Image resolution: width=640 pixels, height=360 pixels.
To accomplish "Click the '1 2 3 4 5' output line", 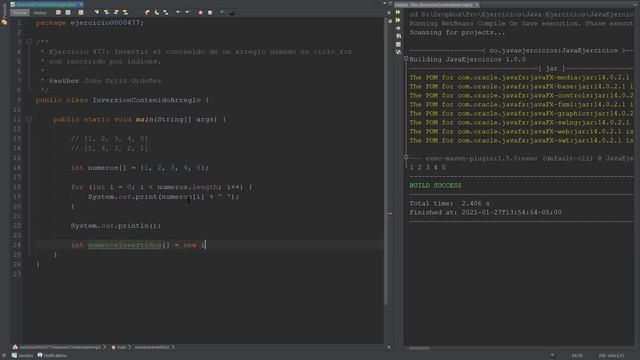I will pos(427,167).
